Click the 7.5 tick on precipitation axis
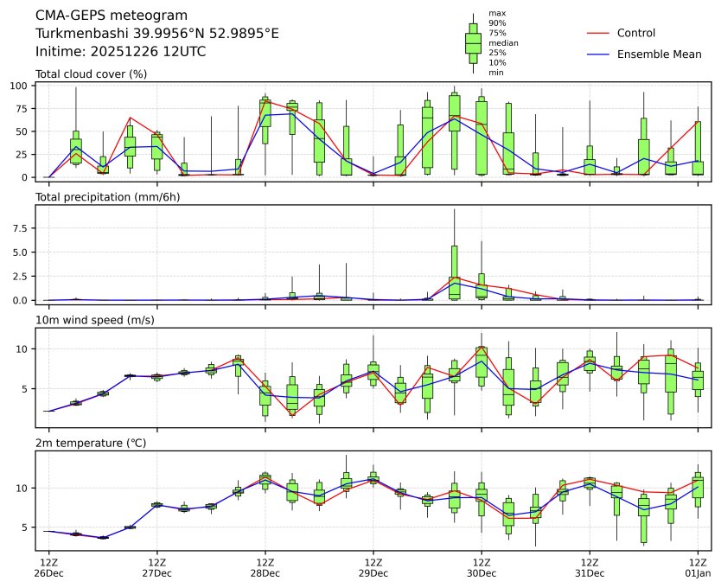This screenshot has width=721, height=588. [x=24, y=230]
